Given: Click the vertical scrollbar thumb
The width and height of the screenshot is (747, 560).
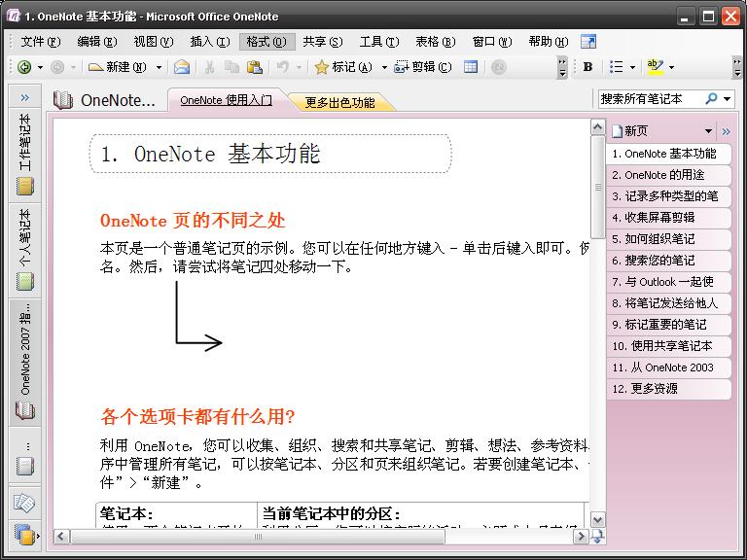Looking at the screenshot, I should coord(597,187).
